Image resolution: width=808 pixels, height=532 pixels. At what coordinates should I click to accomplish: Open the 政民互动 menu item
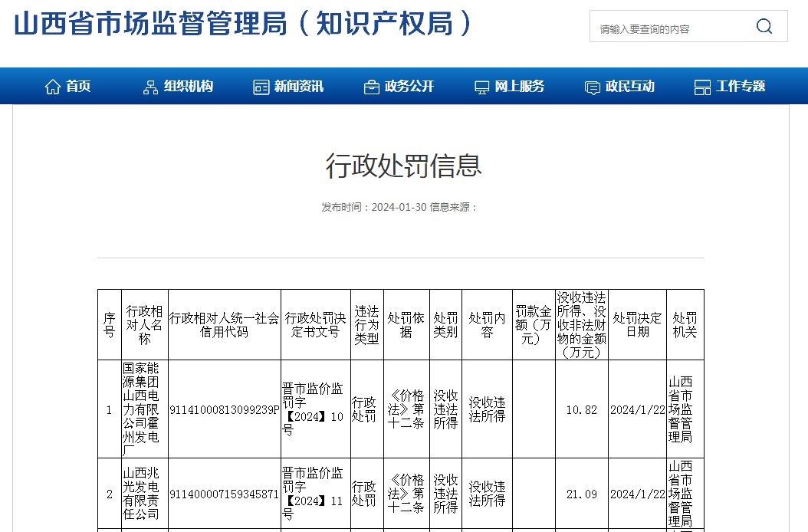point(630,86)
